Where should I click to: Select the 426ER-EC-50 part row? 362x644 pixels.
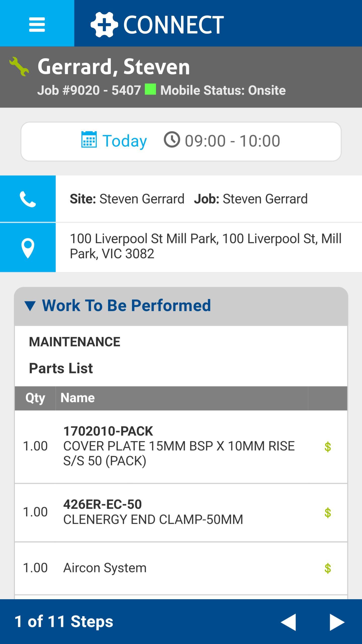pos(161,512)
